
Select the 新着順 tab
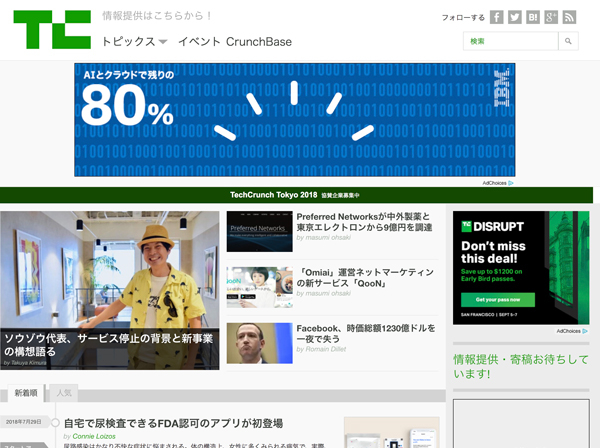point(26,393)
